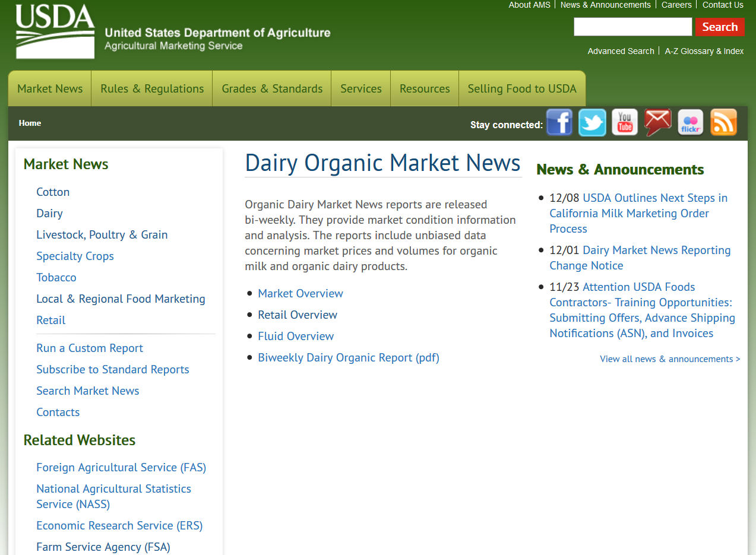Viewport: 756px width, 555px height.
Task: Go to the Services tab
Action: [x=361, y=88]
